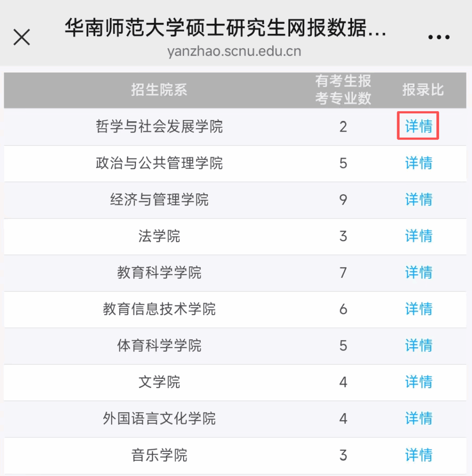Open the three-dot more options menu
This screenshot has height=476, width=472.
[439, 37]
